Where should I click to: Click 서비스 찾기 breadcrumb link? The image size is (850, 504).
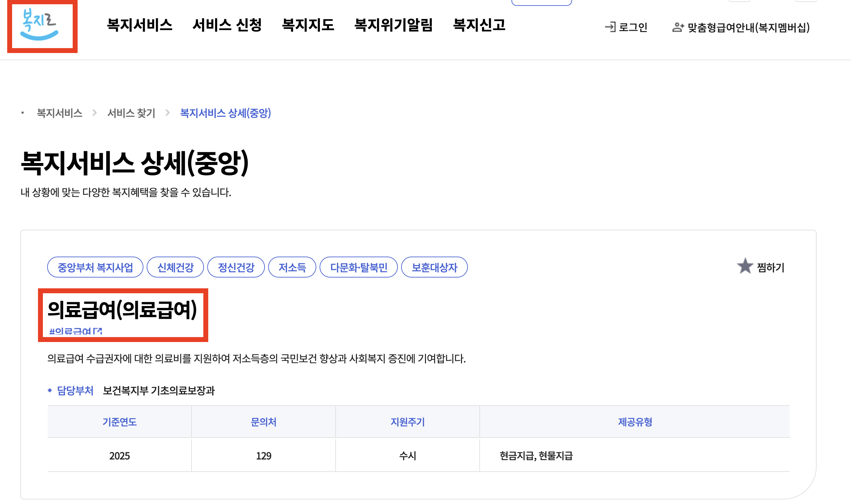[x=131, y=113]
